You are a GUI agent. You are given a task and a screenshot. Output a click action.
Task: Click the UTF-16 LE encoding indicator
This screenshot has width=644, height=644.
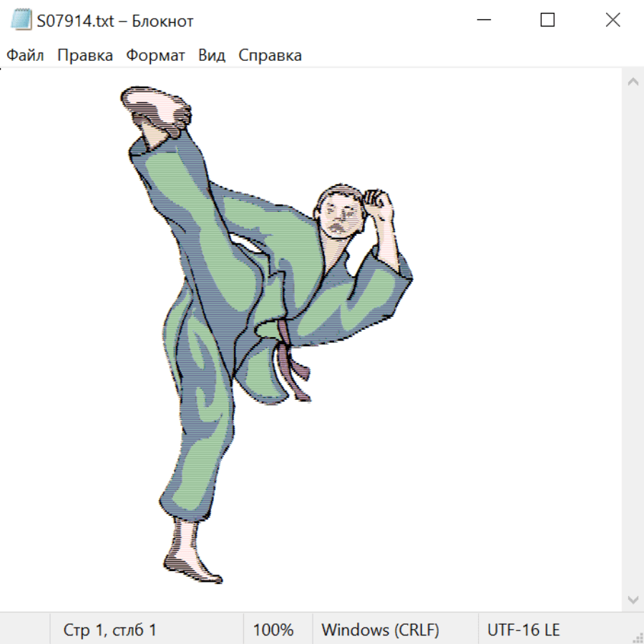(523, 630)
